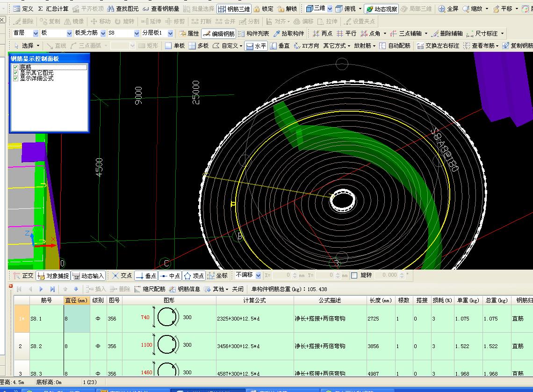533x392 pixels.
Task: Activate 动态观察 (dynamic orbit) tool
Action: (x=382, y=9)
